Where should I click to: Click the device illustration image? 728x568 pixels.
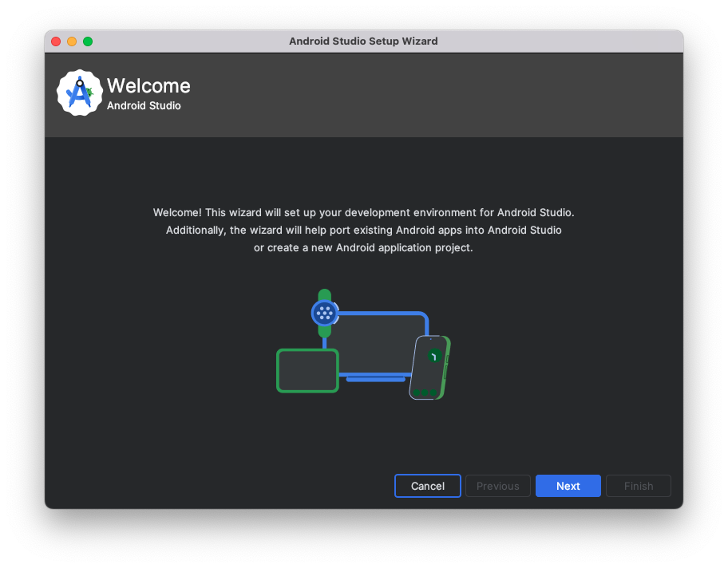(363, 345)
